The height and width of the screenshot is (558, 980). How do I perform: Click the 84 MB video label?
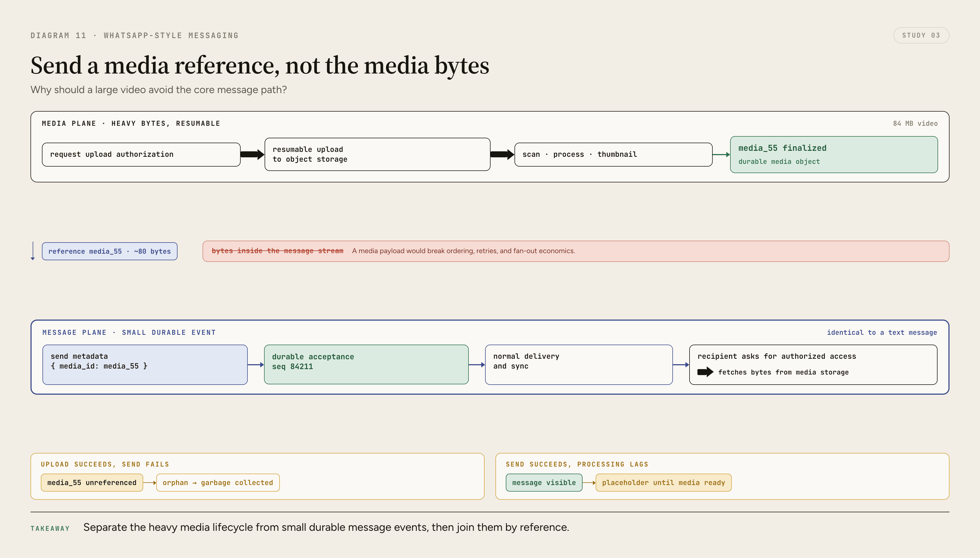click(x=915, y=123)
